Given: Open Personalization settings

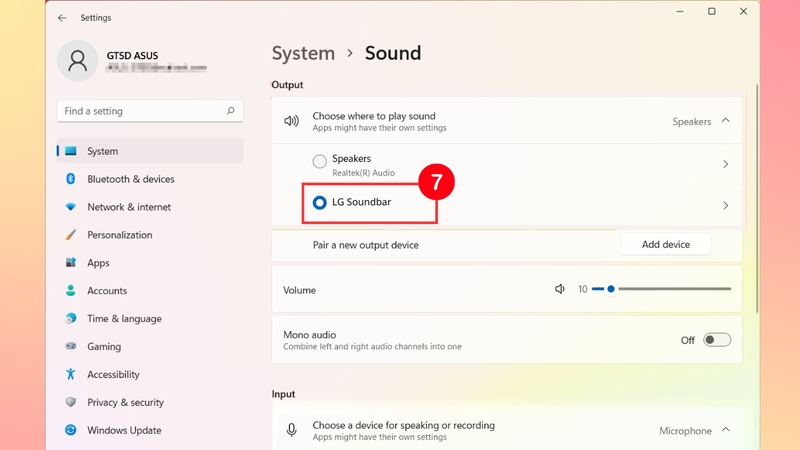Looking at the screenshot, I should pyautogui.click(x=150, y=235).
